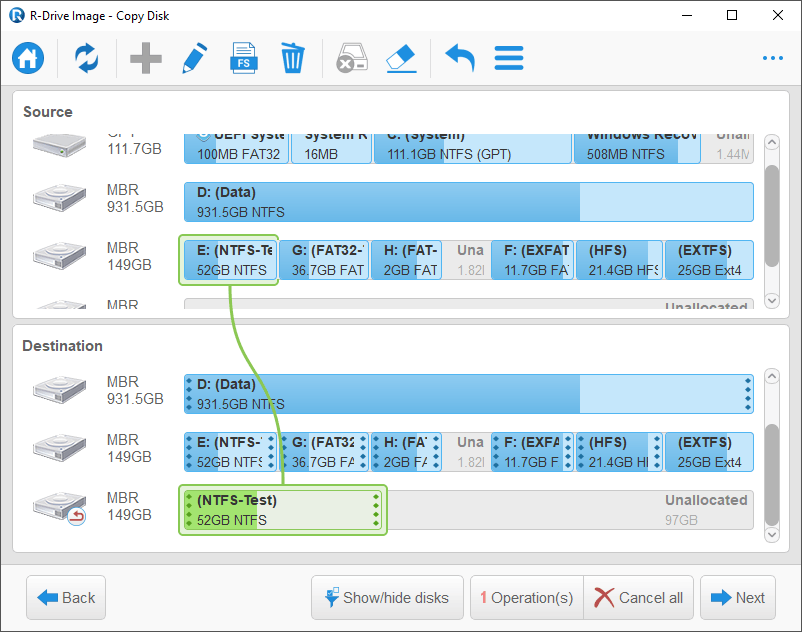Select destination D: (Data) 931.5GB partition
802x632 pixels.
click(469, 394)
